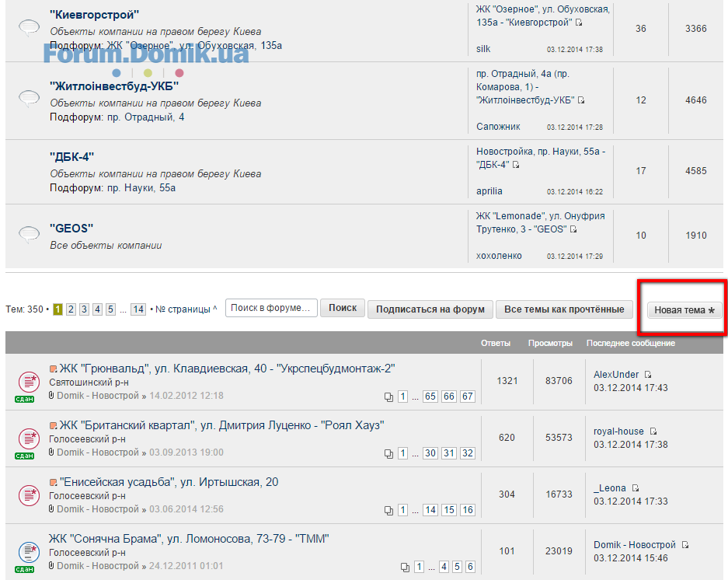Open topic ЖК "Британский квартал"
Viewport: 728px width, 580px height.
pyautogui.click(x=222, y=426)
